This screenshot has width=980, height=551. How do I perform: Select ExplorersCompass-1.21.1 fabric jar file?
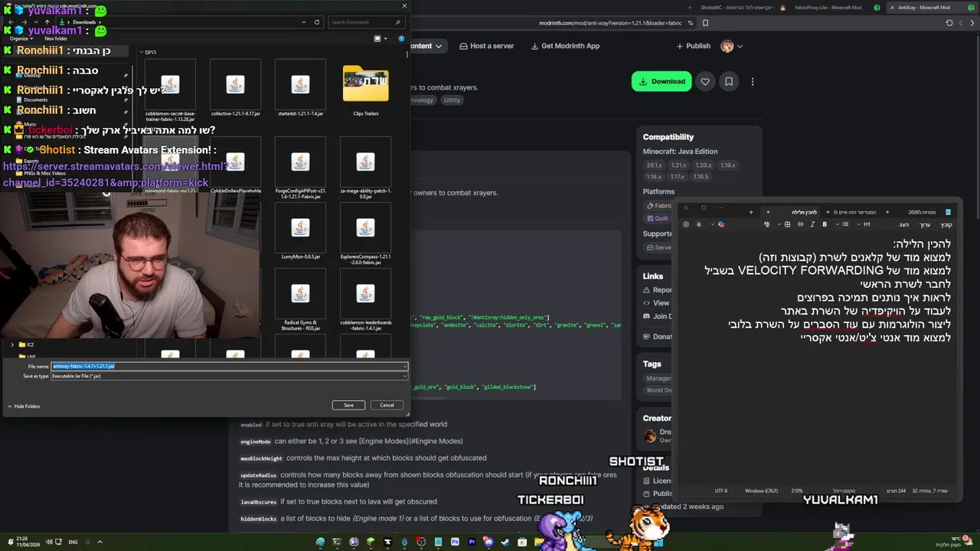365,235
